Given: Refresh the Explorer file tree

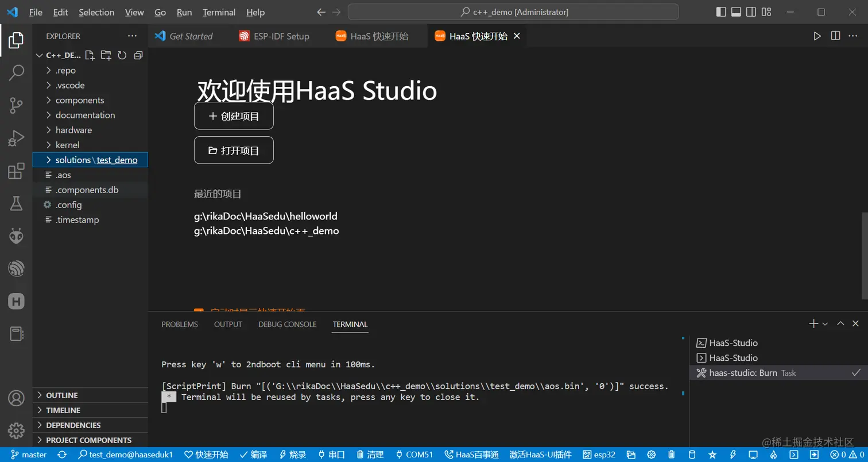Looking at the screenshot, I should pos(122,55).
